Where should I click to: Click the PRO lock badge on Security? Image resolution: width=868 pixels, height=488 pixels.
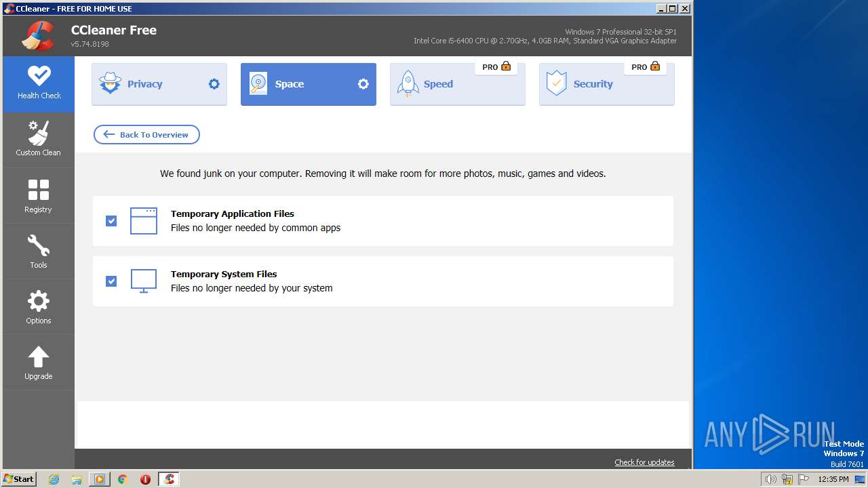click(x=646, y=66)
